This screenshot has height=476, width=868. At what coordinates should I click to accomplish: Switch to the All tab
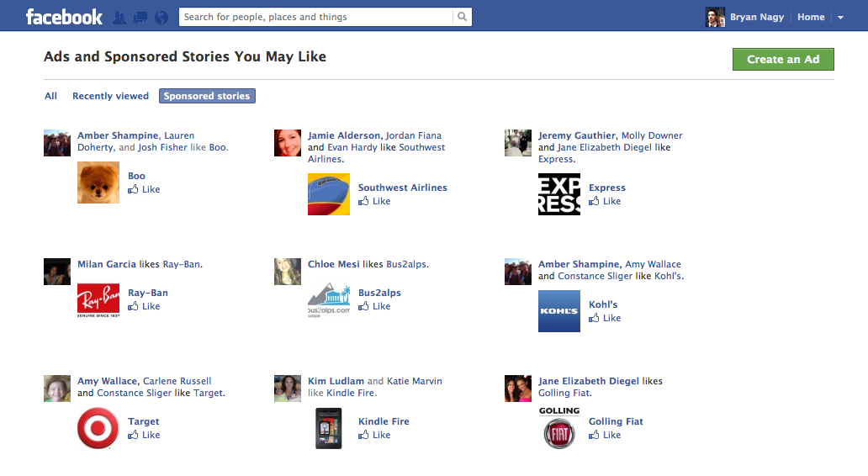pos(50,96)
